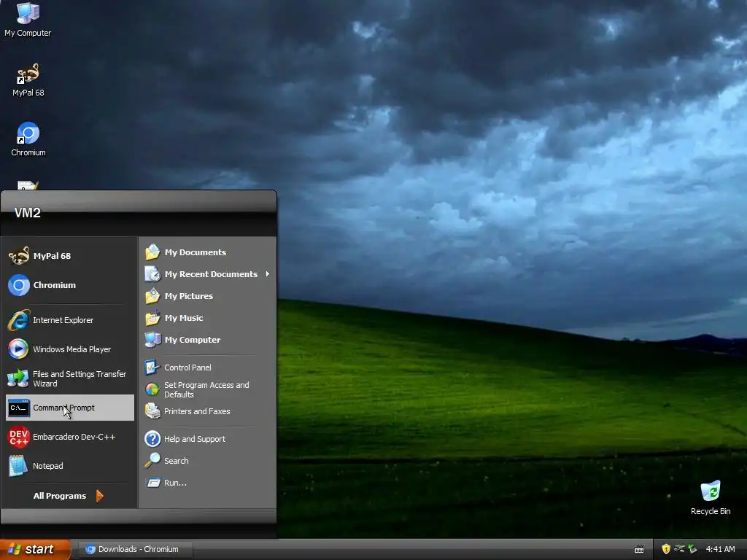The height and width of the screenshot is (560, 747).
Task: Select the Chromium desktop shortcut
Action: pyautogui.click(x=28, y=139)
